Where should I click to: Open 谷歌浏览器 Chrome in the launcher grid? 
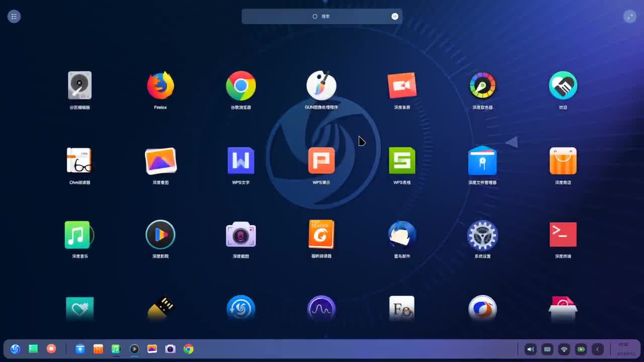click(240, 85)
